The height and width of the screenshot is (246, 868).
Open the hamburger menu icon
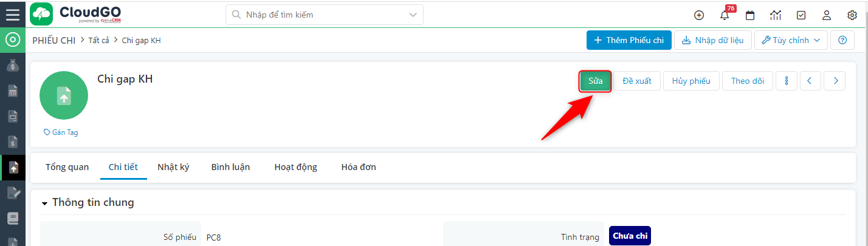[x=12, y=15]
